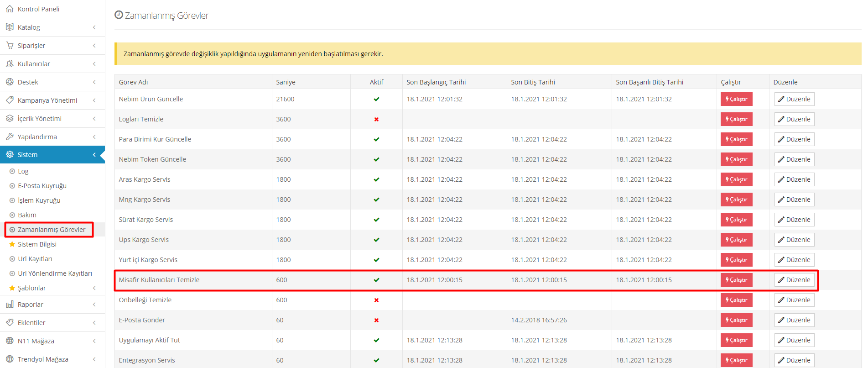Click the red X for Önbelleği Temizle
This screenshot has width=868, height=368.
pos(376,300)
